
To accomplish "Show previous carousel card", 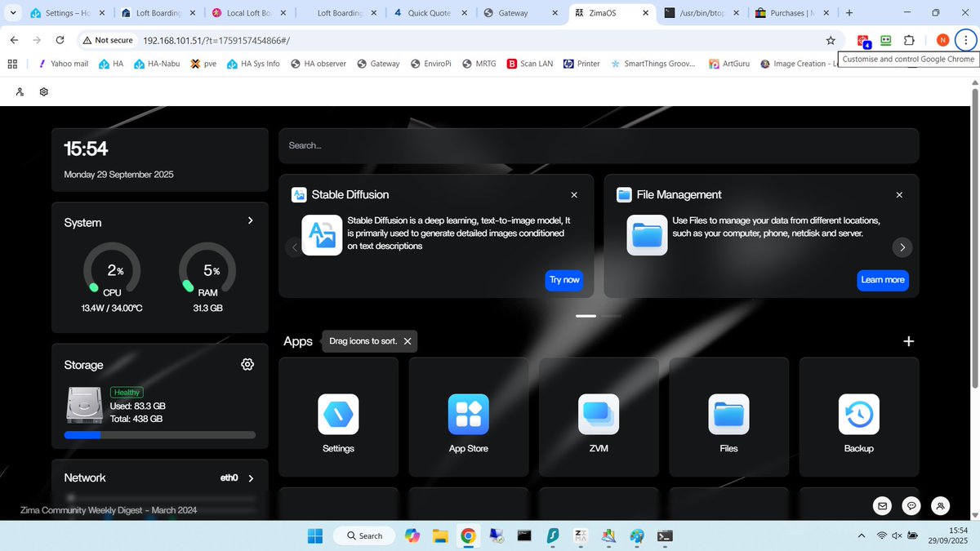I will [295, 247].
